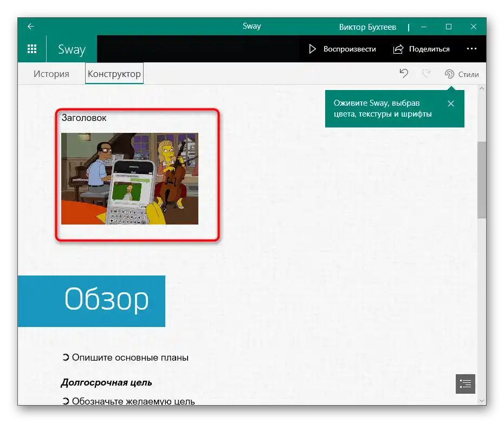This screenshot has width=504, height=423.
Task: Open the three-dot more options menu
Action: pos(471,49)
